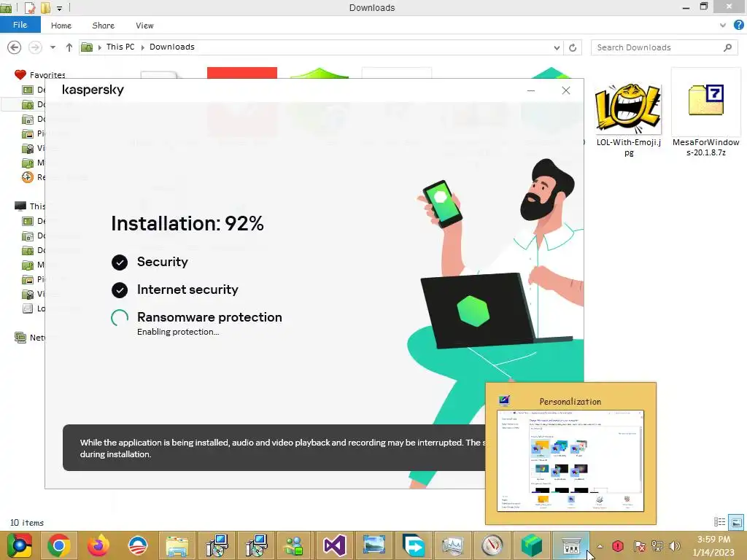Click the red hexagon tray icon
Viewport: 747px width, 560px height.
pos(618,546)
